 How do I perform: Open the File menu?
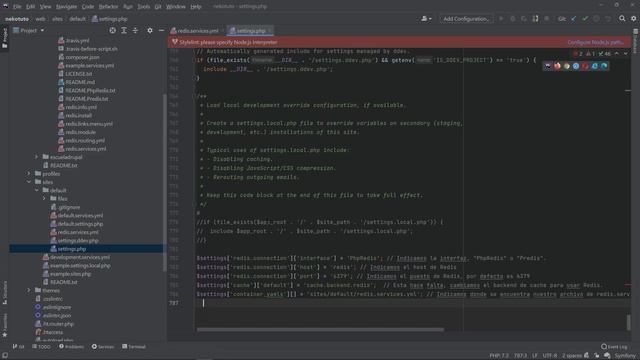17,7
